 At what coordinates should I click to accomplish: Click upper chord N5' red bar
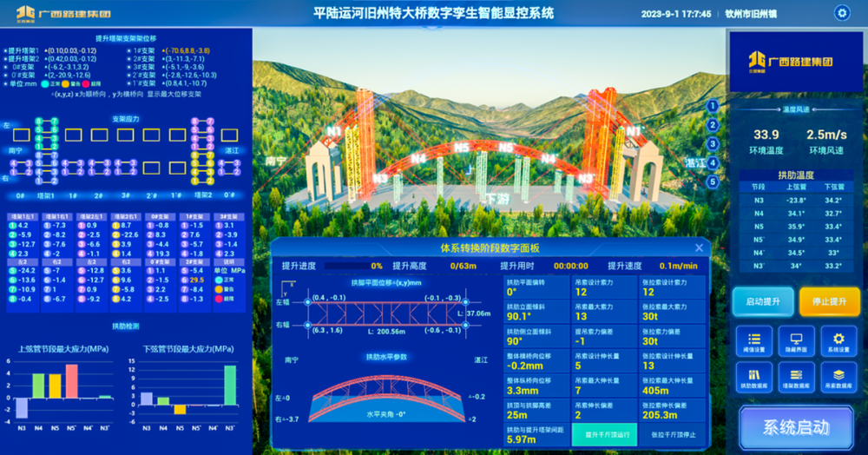click(x=71, y=381)
